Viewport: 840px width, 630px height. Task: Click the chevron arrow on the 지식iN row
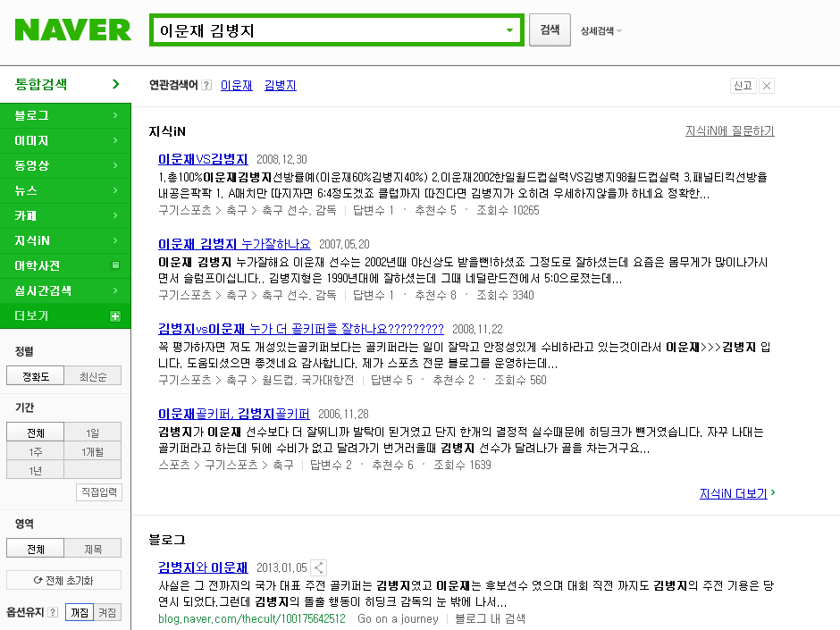click(x=115, y=240)
